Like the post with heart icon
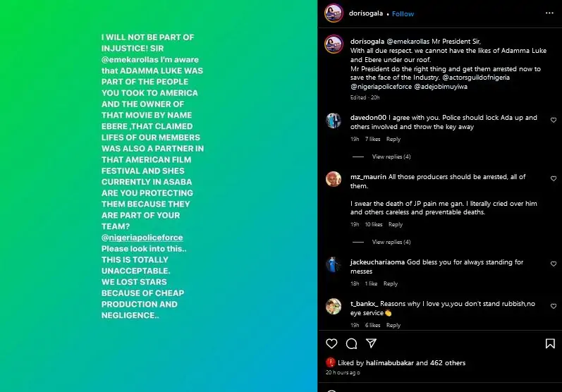Image resolution: width=562 pixels, height=392 pixels. [x=331, y=343]
